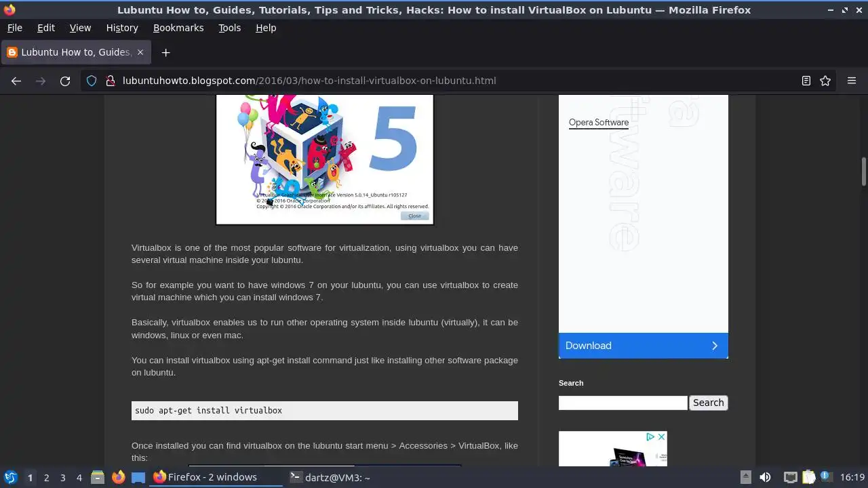The width and height of the screenshot is (868, 488).
Task: Click the Close button in VirtualBox image
Action: pos(414,216)
